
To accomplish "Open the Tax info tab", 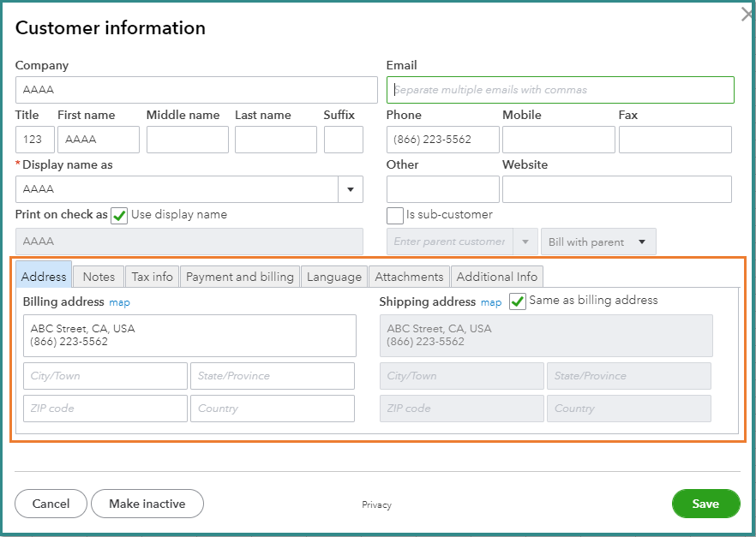I will coord(152,277).
